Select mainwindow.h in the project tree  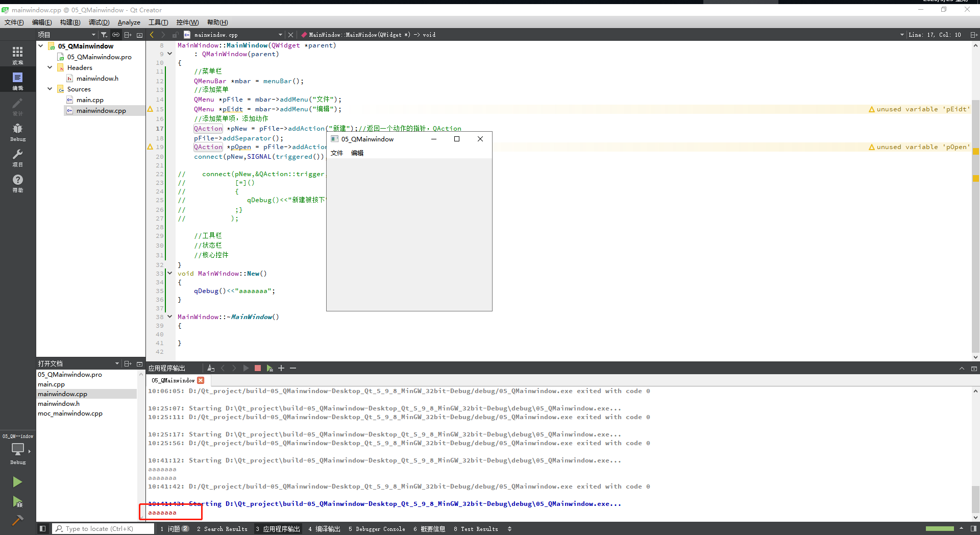(x=97, y=78)
